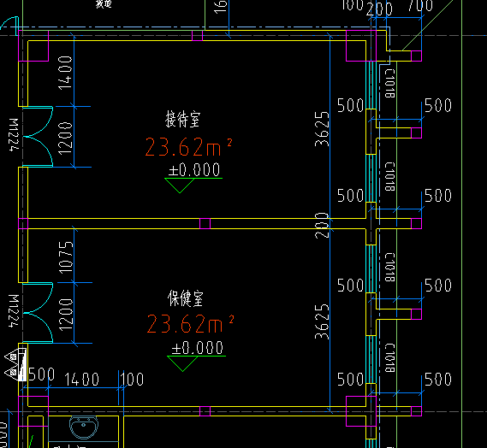Image resolution: width=487 pixels, height=448 pixels.
Task: Select the large magenta column above topmost C1018
Action: pos(361,45)
